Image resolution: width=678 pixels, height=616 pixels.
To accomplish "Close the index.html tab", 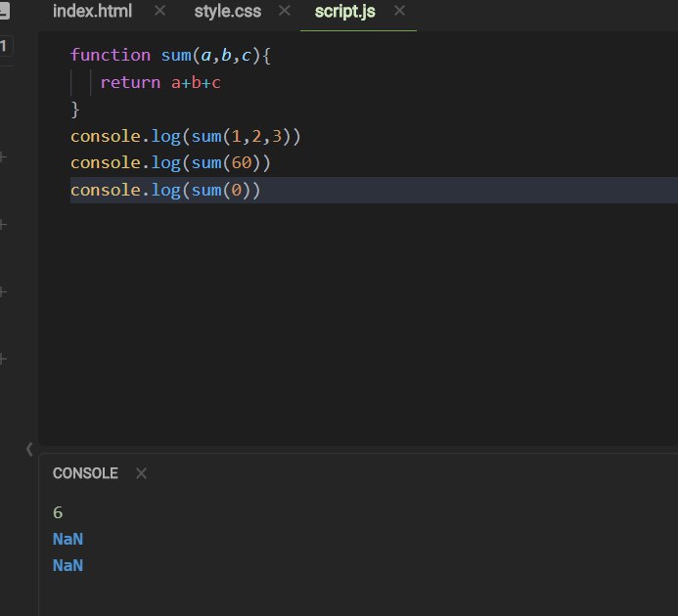I will [160, 11].
